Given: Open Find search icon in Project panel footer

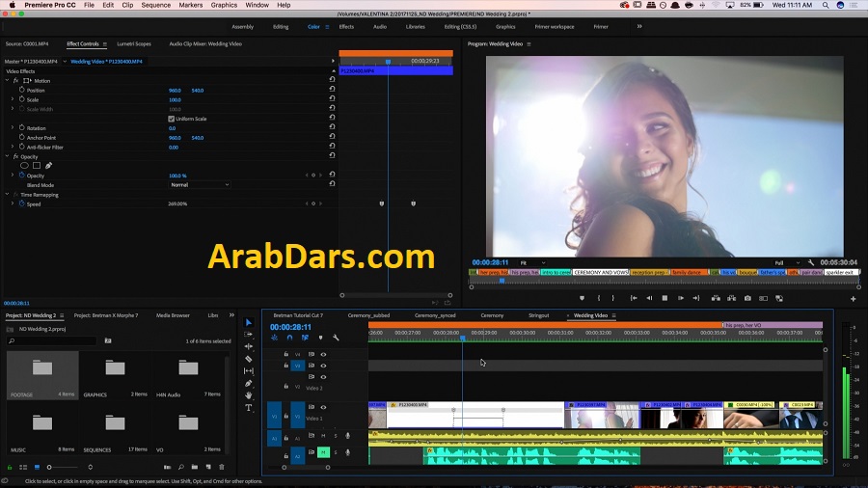Looking at the screenshot, I should click(x=181, y=467).
